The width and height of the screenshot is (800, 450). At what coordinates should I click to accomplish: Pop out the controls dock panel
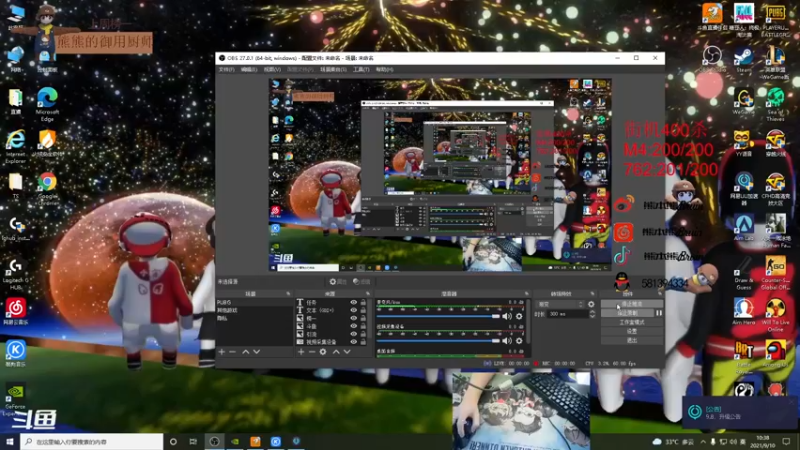660,294
